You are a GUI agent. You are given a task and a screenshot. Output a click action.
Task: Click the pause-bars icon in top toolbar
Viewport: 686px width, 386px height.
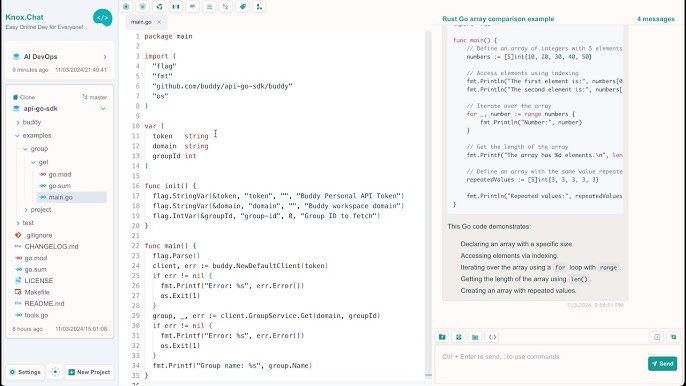click(176, 7)
